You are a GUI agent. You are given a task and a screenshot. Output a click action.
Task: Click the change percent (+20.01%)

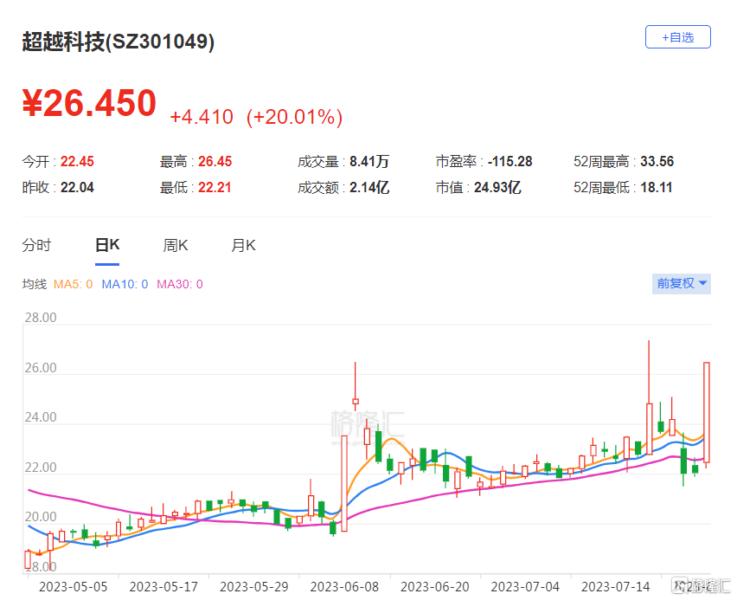(x=294, y=117)
